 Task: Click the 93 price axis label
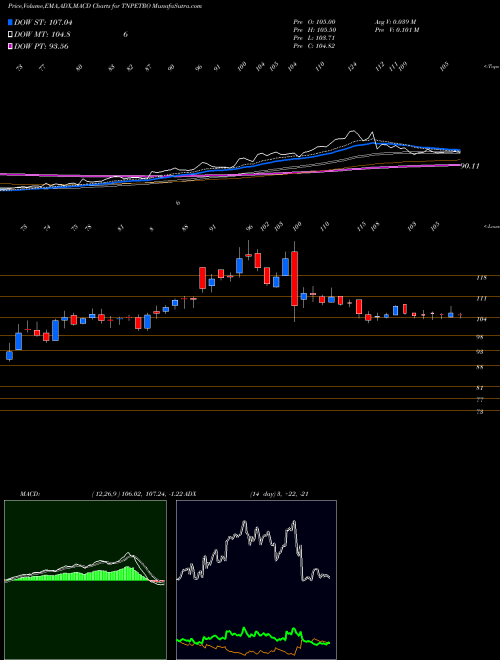(479, 352)
